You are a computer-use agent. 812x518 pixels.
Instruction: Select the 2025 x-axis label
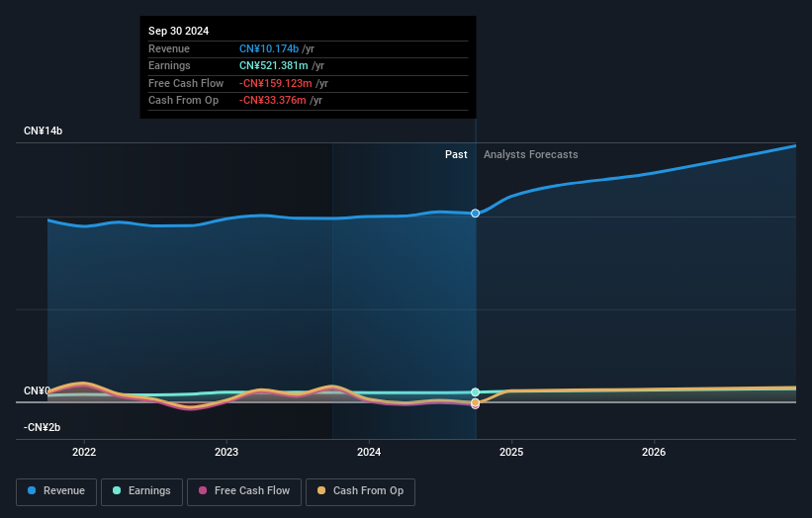point(511,452)
